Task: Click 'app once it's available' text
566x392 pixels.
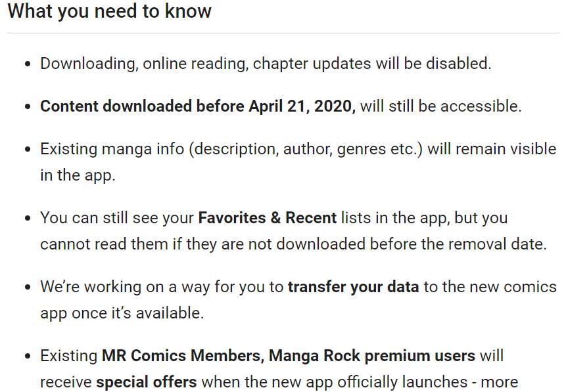Action: tap(122, 313)
